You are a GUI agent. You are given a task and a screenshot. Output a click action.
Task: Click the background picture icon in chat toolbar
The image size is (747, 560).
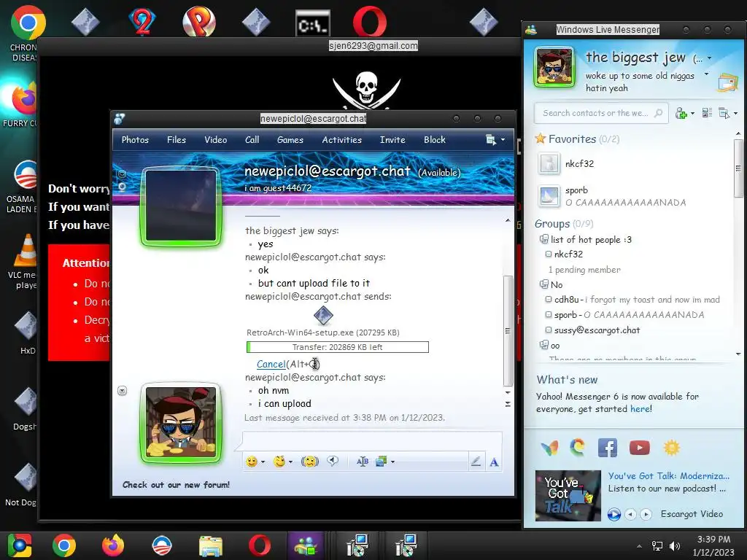[x=381, y=462]
